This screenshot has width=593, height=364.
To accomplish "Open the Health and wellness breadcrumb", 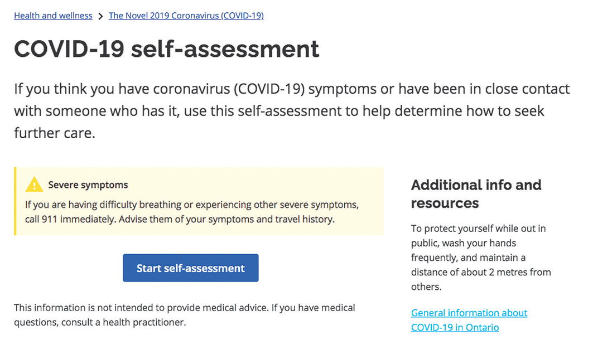I will [x=54, y=16].
